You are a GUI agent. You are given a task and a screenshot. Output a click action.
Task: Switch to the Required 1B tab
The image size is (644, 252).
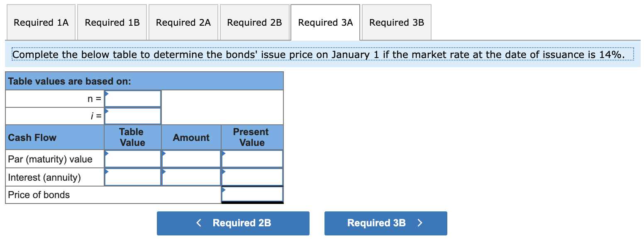coord(112,22)
